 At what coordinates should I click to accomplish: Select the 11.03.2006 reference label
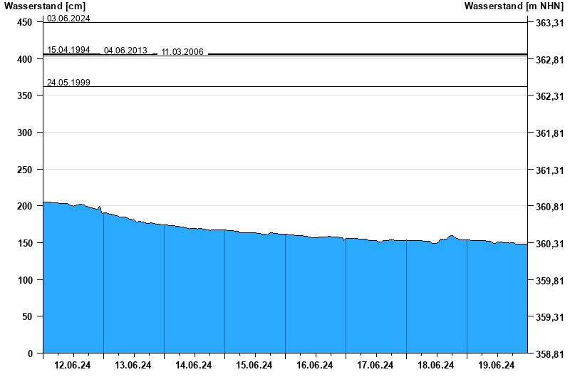click(x=182, y=52)
